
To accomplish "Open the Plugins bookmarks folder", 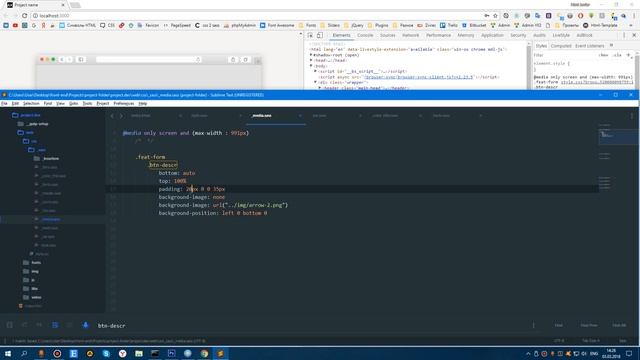I will 378,25.
